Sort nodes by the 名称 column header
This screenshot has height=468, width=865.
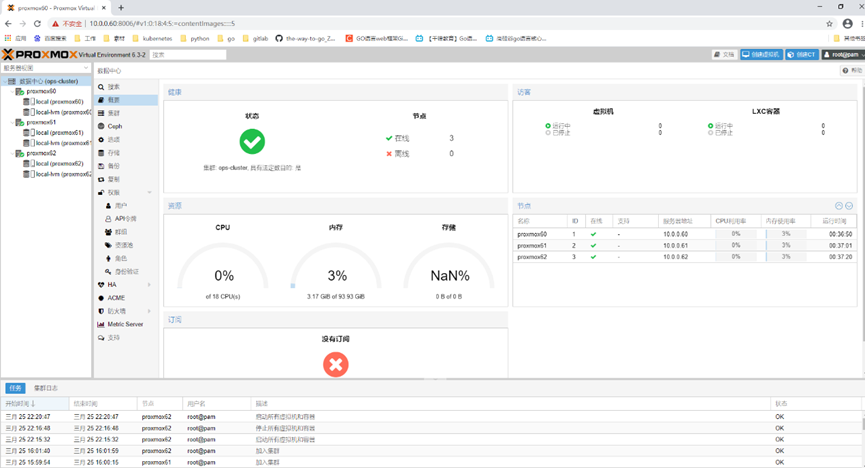tap(540, 221)
